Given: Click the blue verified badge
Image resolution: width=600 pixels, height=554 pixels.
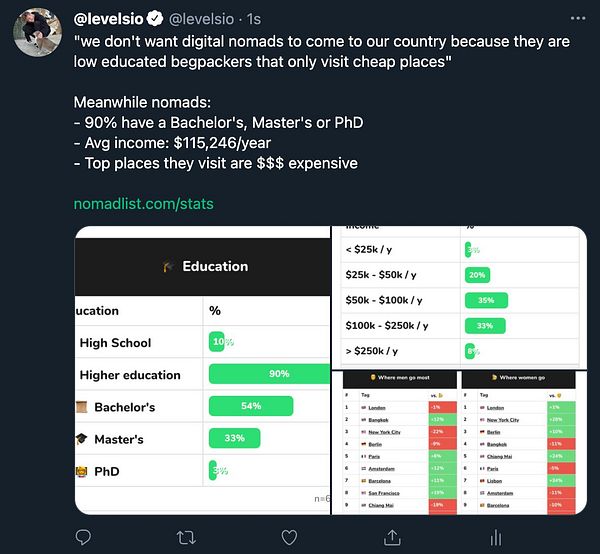Looking at the screenshot, I should [x=156, y=18].
